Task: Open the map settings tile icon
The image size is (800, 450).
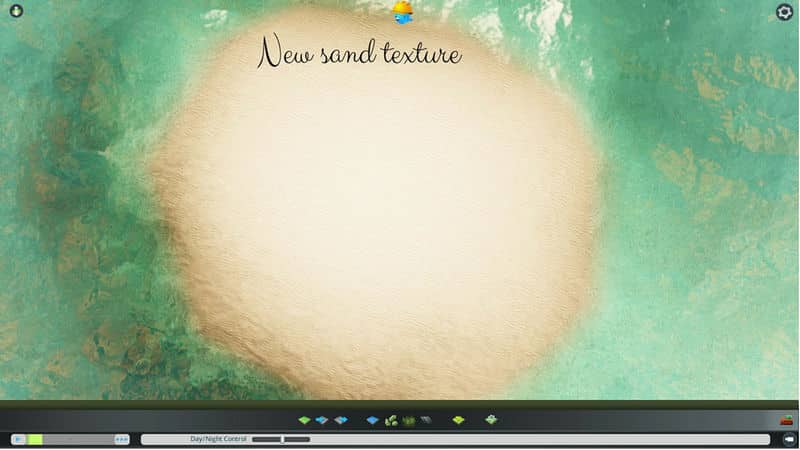Action: coord(491,420)
